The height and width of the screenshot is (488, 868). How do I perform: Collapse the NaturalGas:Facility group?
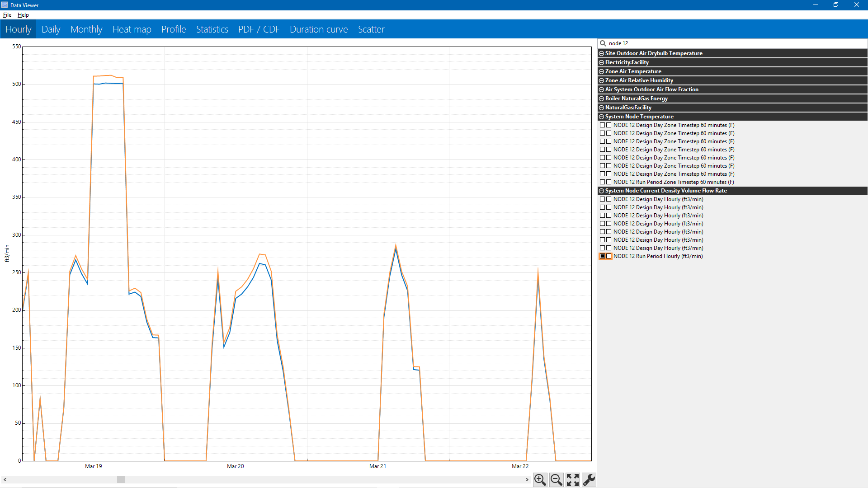[x=601, y=108]
